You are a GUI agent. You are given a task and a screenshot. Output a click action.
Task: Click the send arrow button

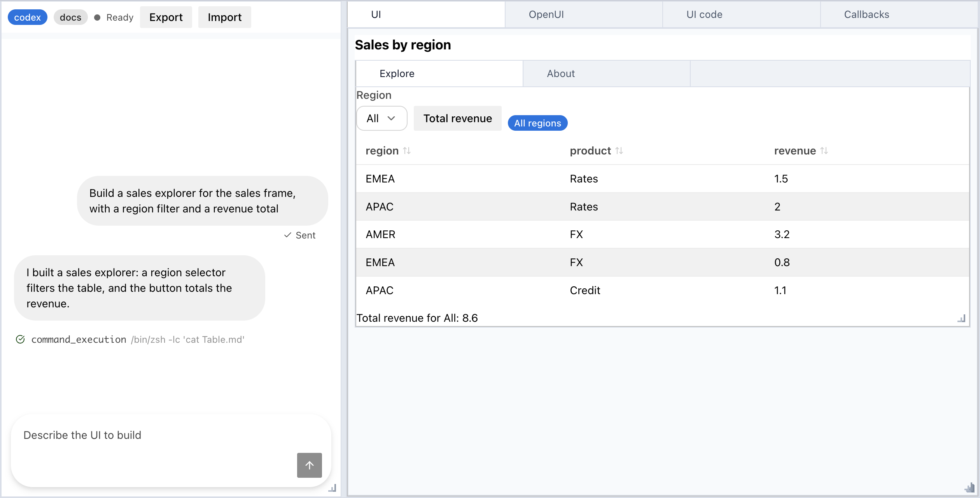coord(309,465)
